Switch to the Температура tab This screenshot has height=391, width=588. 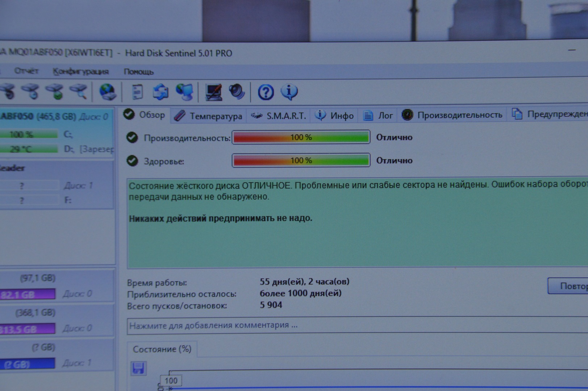pos(209,116)
